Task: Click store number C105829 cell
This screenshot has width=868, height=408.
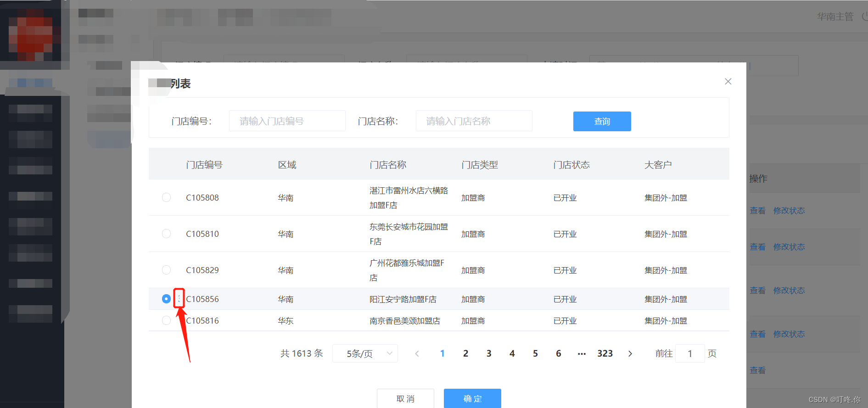Action: pyautogui.click(x=202, y=270)
